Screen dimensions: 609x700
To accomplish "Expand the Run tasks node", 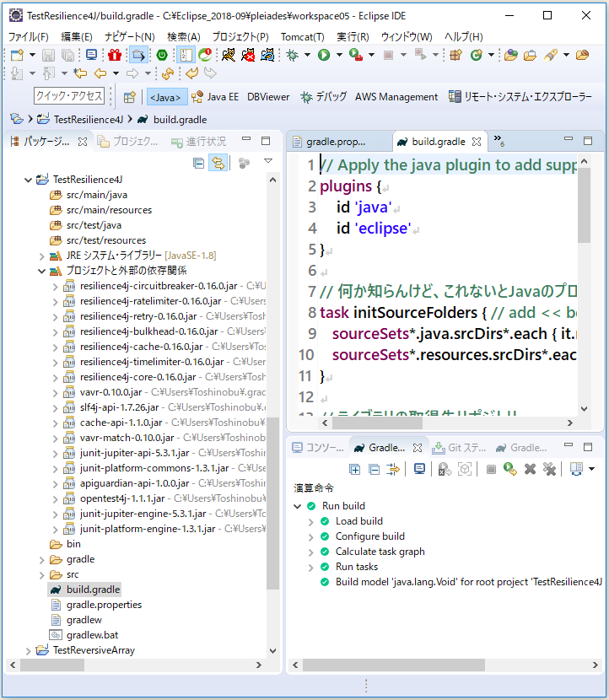I will coord(311,568).
